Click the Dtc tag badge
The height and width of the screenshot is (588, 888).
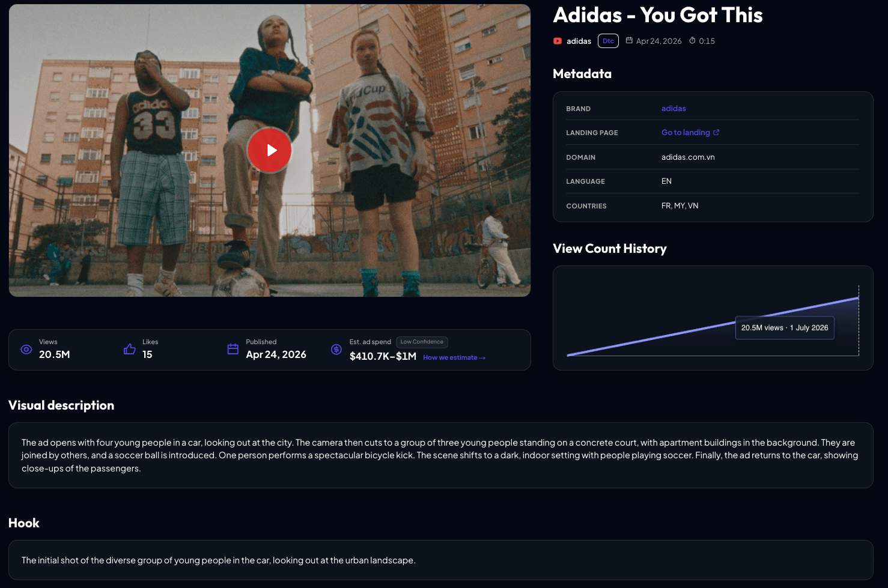(608, 41)
